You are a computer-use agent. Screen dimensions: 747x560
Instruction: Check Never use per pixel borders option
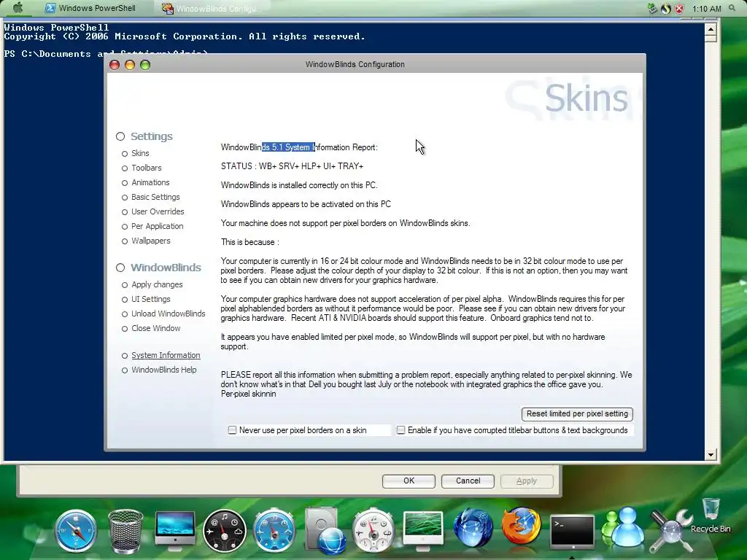[x=232, y=430]
